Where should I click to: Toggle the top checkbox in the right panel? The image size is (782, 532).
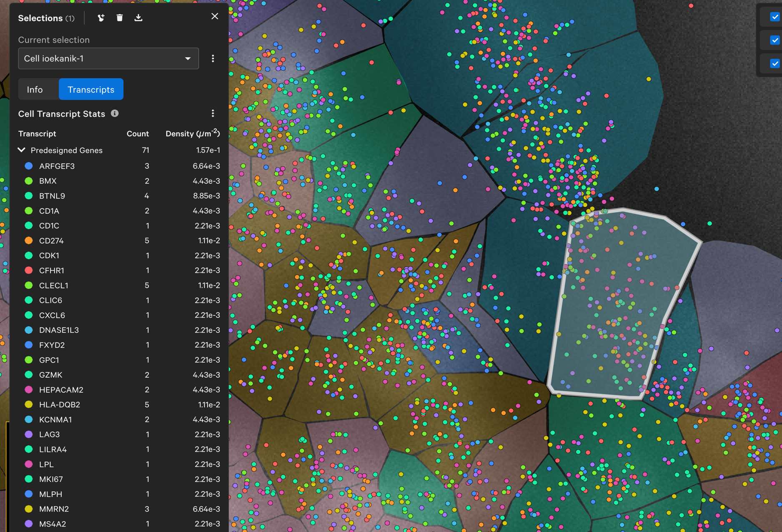tap(774, 17)
